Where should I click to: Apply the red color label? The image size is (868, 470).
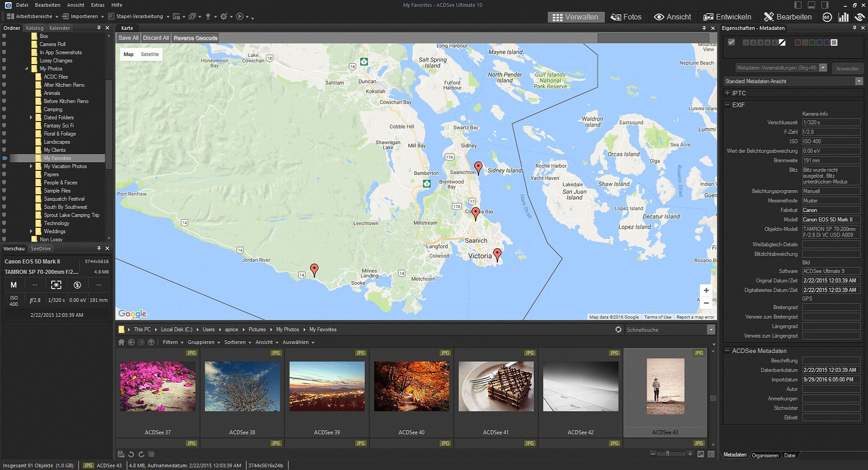tap(798, 43)
